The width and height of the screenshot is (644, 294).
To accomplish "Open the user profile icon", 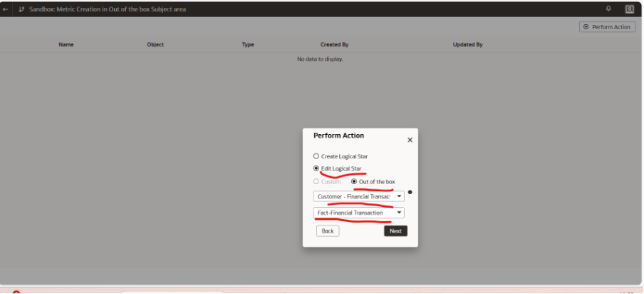I will point(630,9).
